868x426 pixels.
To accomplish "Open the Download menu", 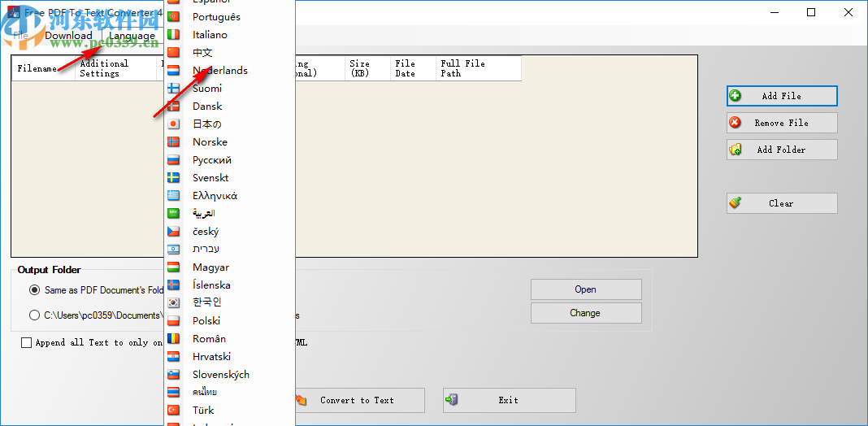I will [68, 36].
